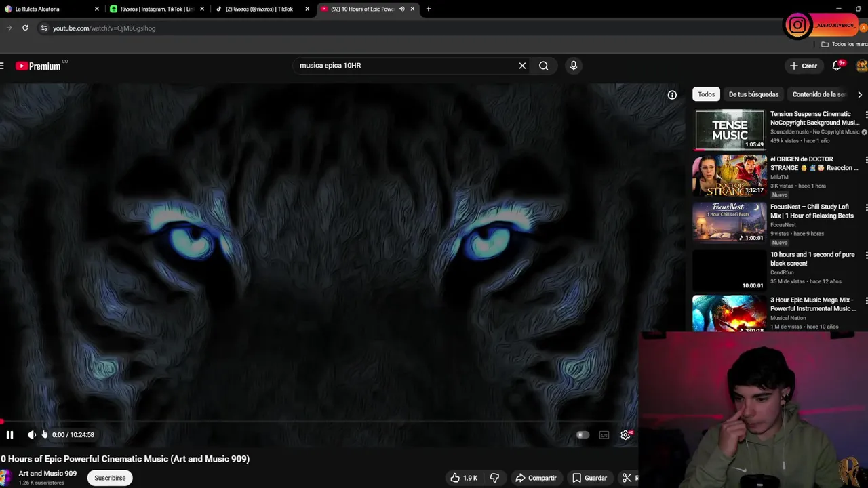The width and height of the screenshot is (868, 488).
Task: Select the Todos filter chip
Action: [706, 94]
